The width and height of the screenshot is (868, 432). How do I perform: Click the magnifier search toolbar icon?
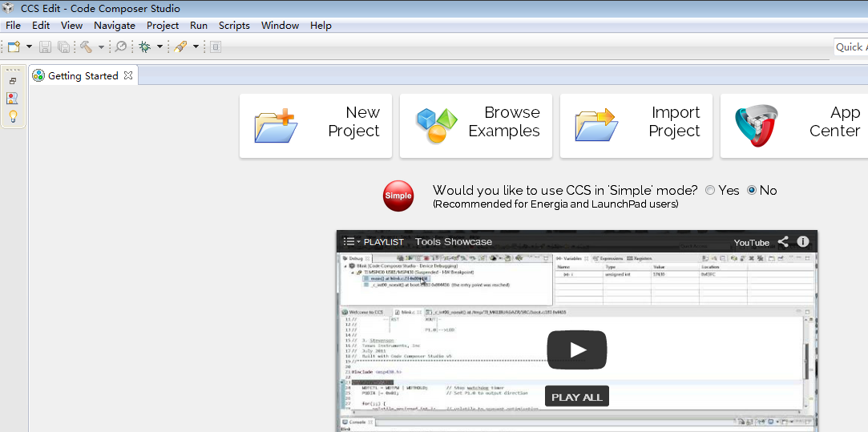click(x=120, y=47)
